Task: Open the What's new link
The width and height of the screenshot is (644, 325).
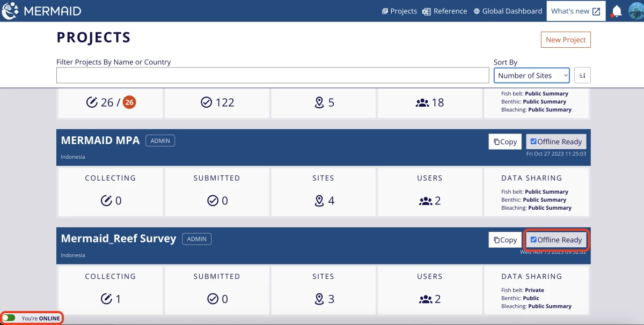Action: pyautogui.click(x=576, y=11)
